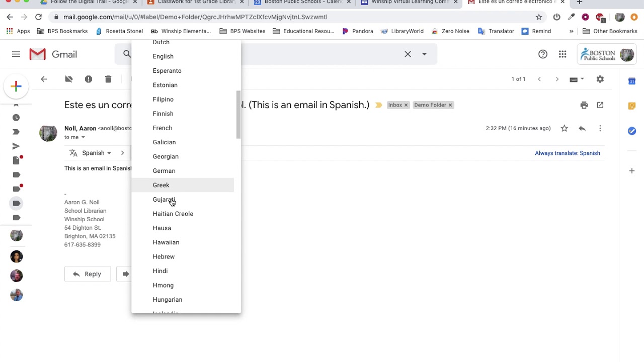Open the Google apps grid
The height and width of the screenshot is (362, 644).
562,54
